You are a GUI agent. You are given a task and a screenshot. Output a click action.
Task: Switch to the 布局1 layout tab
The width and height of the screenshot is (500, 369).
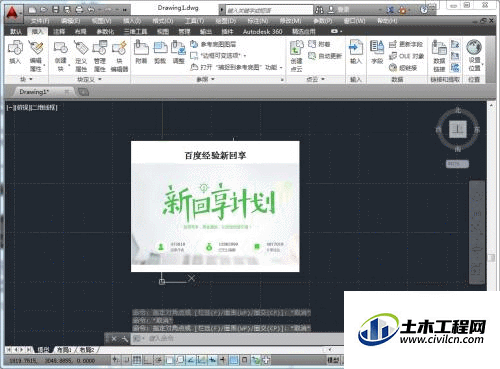(x=64, y=350)
